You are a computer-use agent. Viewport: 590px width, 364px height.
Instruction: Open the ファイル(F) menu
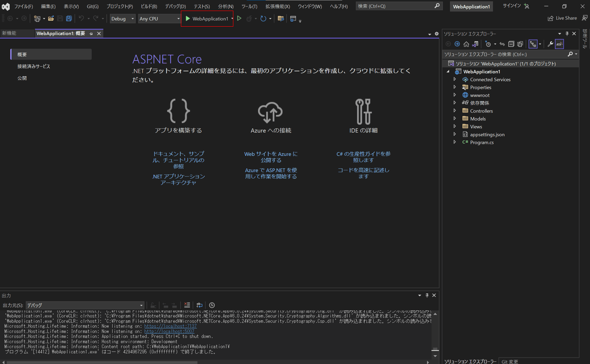(x=23, y=6)
